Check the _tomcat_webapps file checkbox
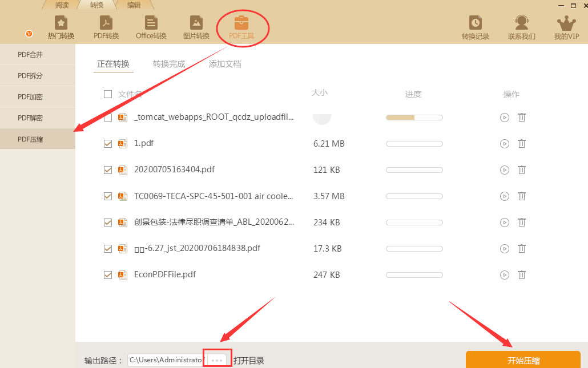 click(108, 118)
